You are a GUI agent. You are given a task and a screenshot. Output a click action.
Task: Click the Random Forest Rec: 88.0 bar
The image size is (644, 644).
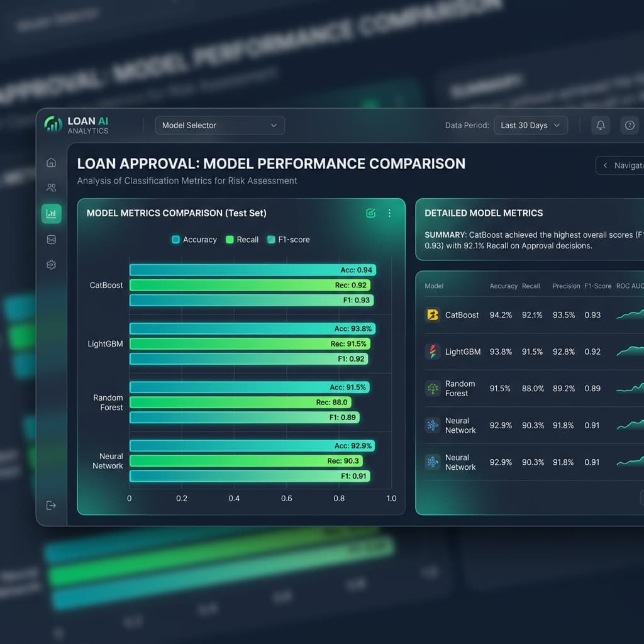[240, 402]
